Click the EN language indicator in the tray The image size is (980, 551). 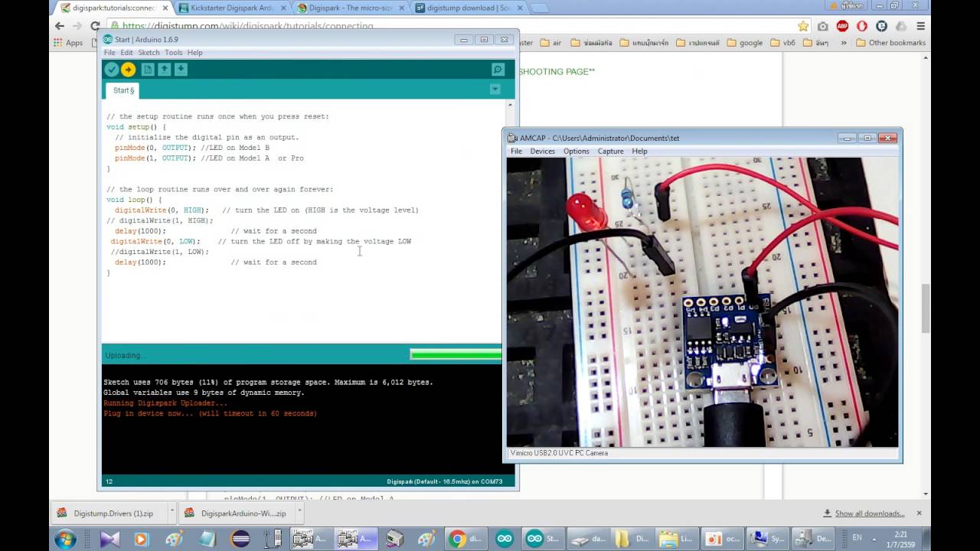857,539
